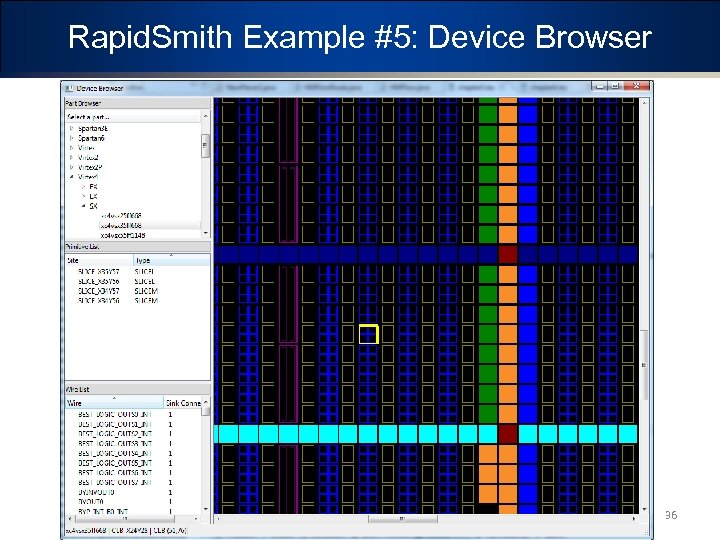Select the BEST_LOGIC_OUTS4_INT wire

[x=115, y=453]
